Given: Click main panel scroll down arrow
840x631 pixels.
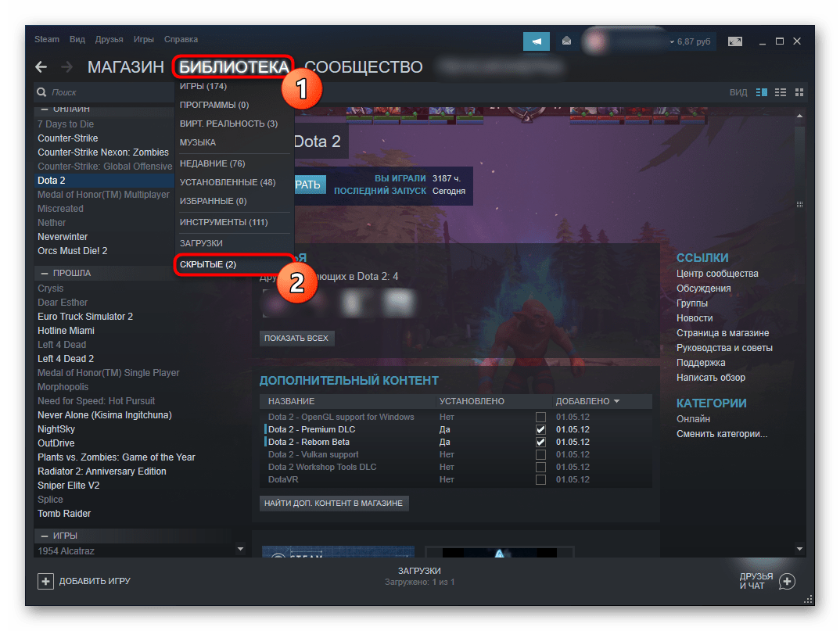Looking at the screenshot, I should (x=799, y=549).
